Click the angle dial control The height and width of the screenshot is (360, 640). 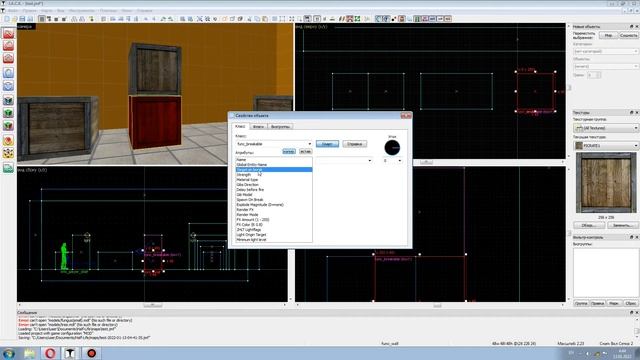pos(392,148)
